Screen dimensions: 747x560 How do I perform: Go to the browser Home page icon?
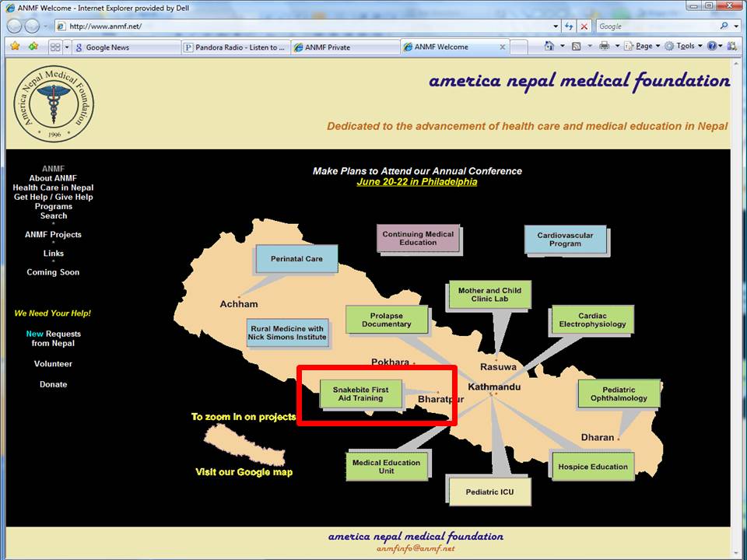548,47
